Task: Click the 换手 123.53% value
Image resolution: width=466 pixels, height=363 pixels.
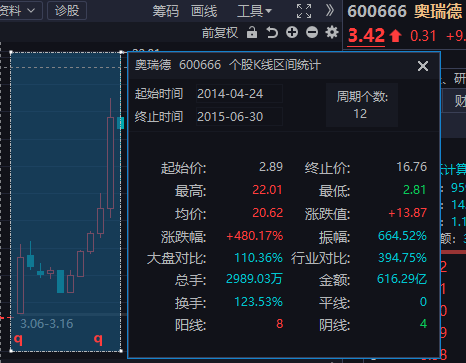Action: pyautogui.click(x=258, y=302)
